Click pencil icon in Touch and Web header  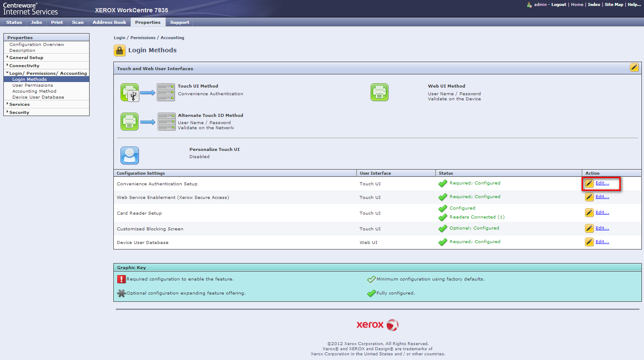[634, 67]
